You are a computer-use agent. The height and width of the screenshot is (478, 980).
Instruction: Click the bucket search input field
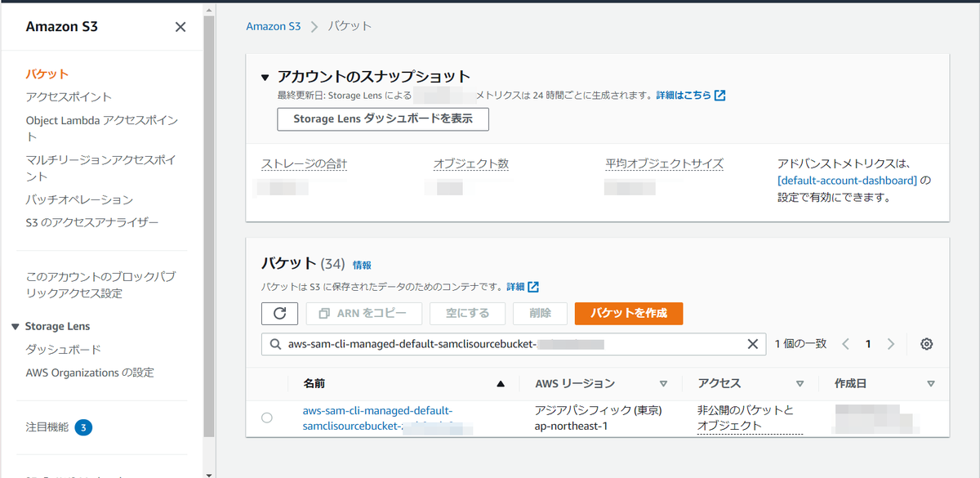(x=514, y=344)
